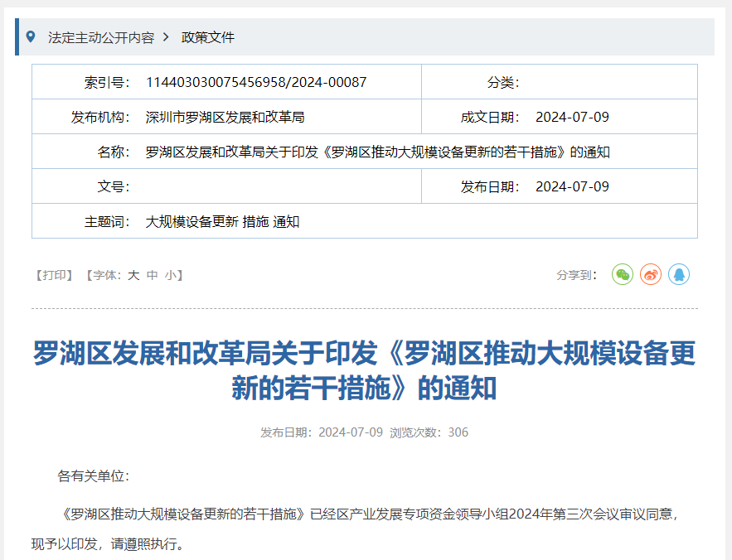Share article to WeChat
Image resolution: width=732 pixels, height=560 pixels.
point(623,273)
